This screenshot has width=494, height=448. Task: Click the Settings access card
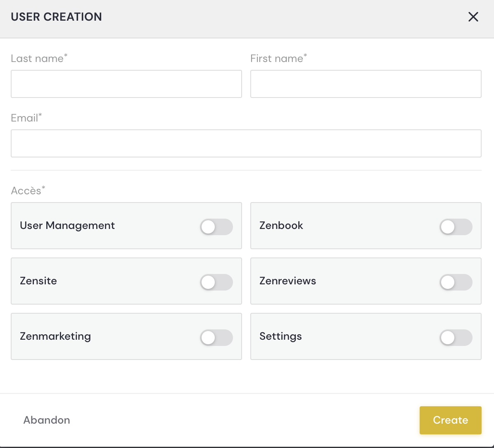pos(280,336)
